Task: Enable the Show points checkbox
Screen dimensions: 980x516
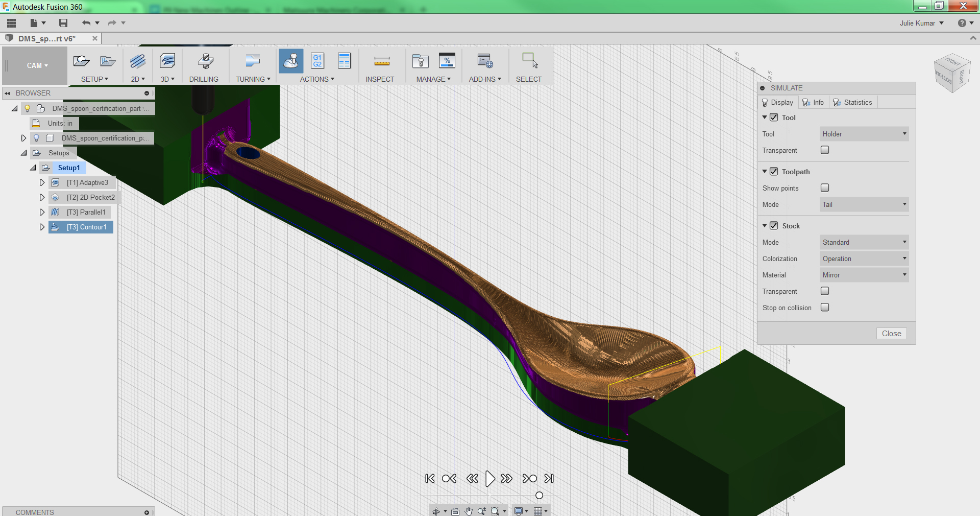Action: pyautogui.click(x=825, y=187)
